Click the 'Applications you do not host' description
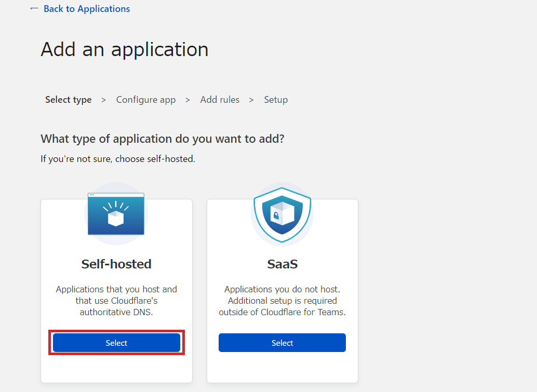Viewport: 537px width, 392px height. coord(282,301)
